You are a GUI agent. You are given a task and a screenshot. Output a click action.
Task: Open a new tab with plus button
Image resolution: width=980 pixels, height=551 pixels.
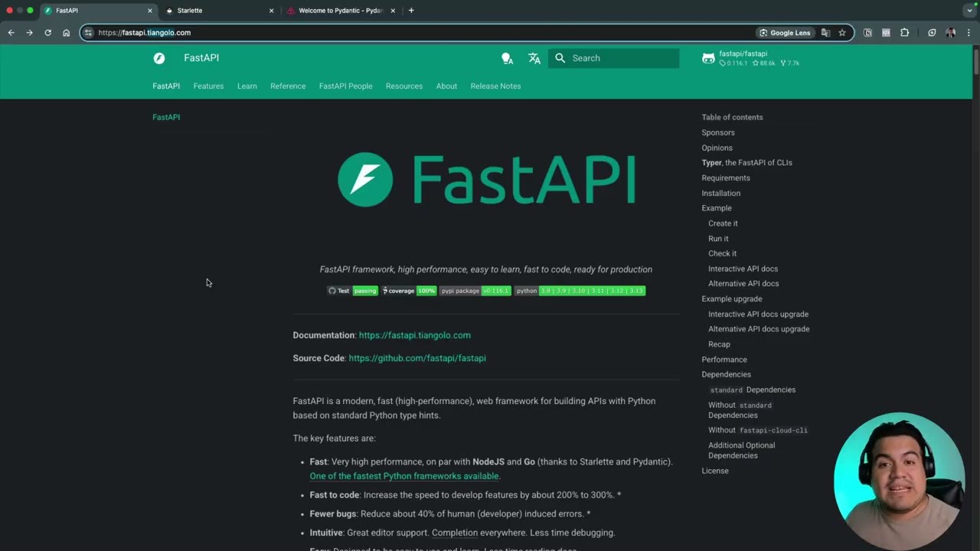(x=411, y=11)
